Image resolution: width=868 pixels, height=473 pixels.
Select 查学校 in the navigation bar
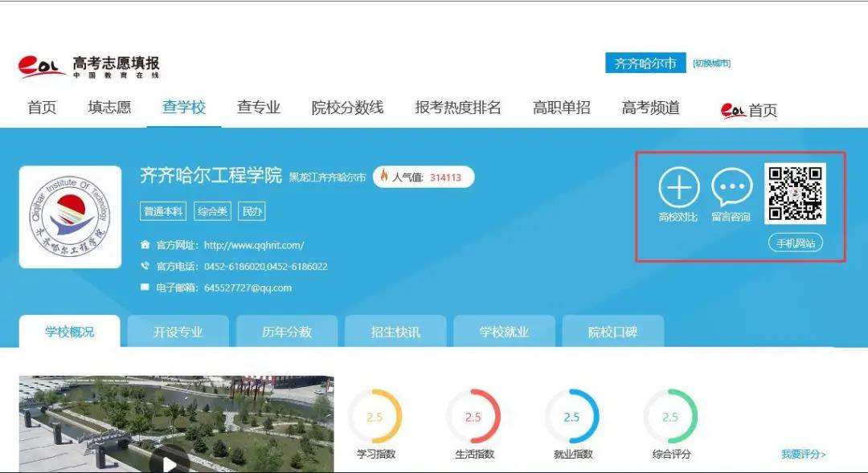coord(184,108)
